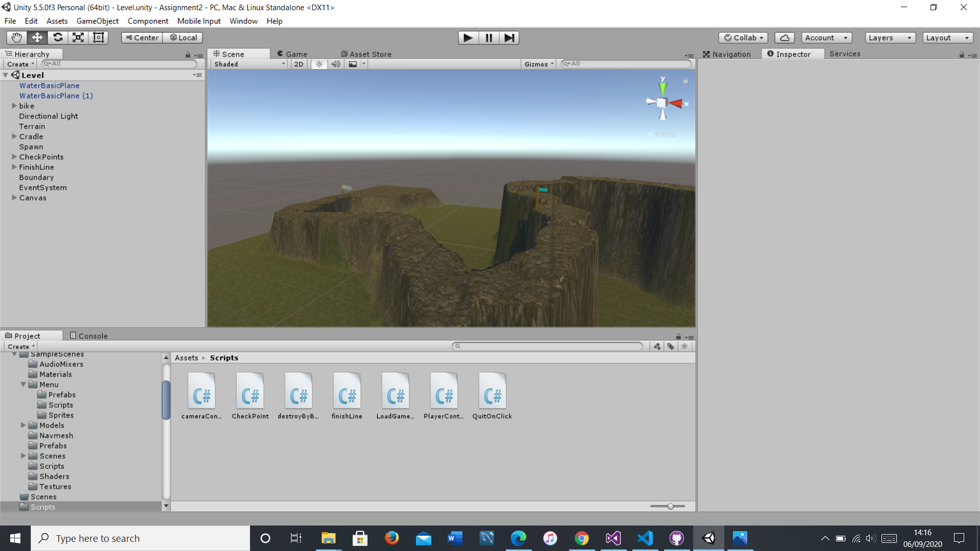980x551 pixels.
Task: Toggle scene audio icon
Action: pyautogui.click(x=335, y=64)
